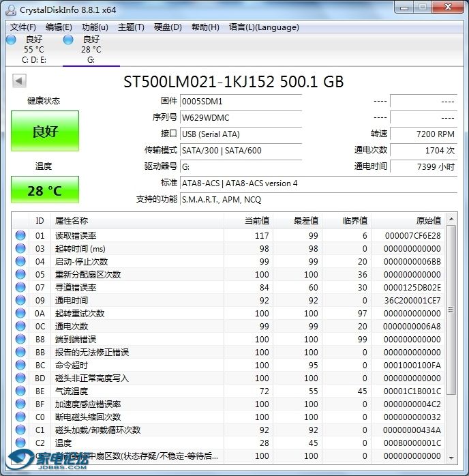Click the features field S.M.A.R.T., APM, NCQ
This screenshot has width=469, height=476.
click(x=318, y=199)
